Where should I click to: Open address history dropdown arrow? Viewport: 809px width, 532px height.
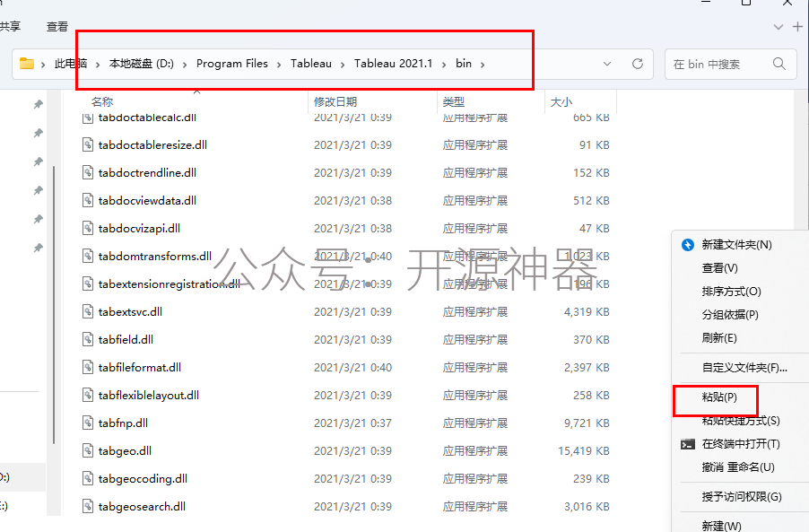pyautogui.click(x=607, y=64)
